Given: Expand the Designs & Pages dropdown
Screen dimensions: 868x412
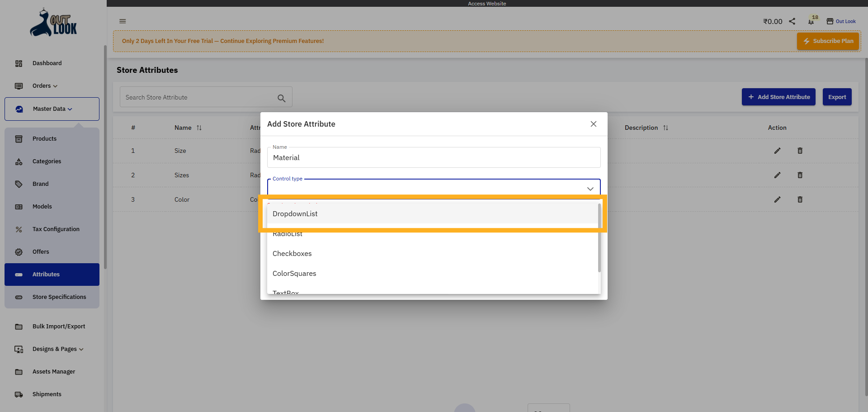Looking at the screenshot, I should 81,349.
